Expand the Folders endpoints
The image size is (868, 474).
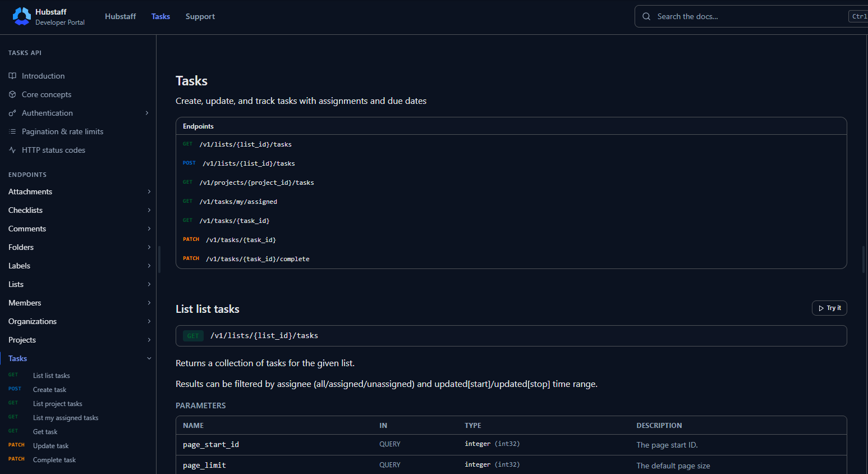tap(149, 247)
